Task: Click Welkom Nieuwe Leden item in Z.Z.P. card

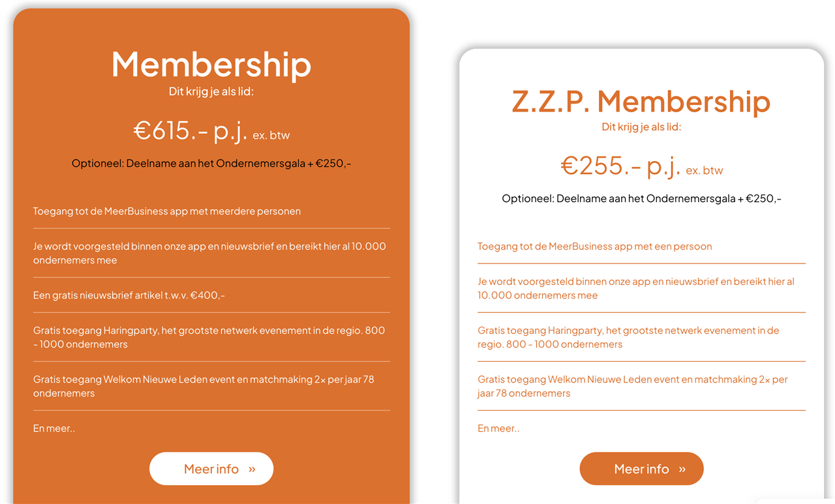Action: 632,386
